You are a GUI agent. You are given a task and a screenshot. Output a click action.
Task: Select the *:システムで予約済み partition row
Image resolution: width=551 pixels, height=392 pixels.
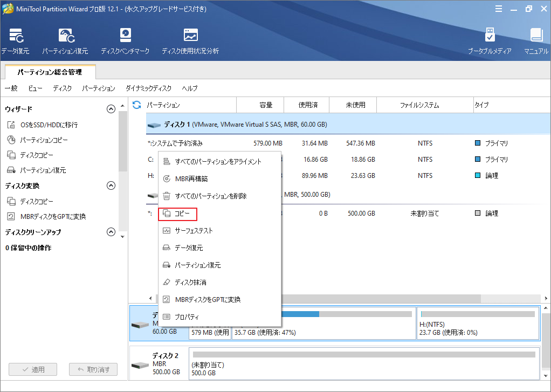(348, 143)
